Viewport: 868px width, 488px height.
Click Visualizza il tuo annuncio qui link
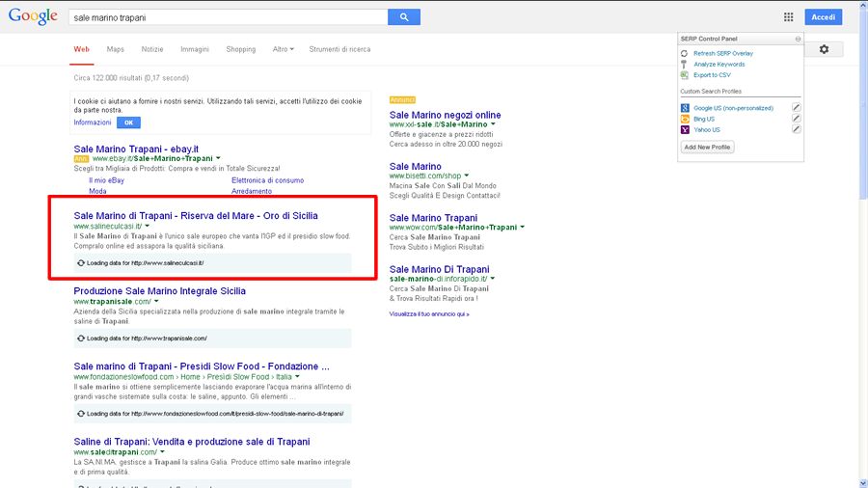429,313
